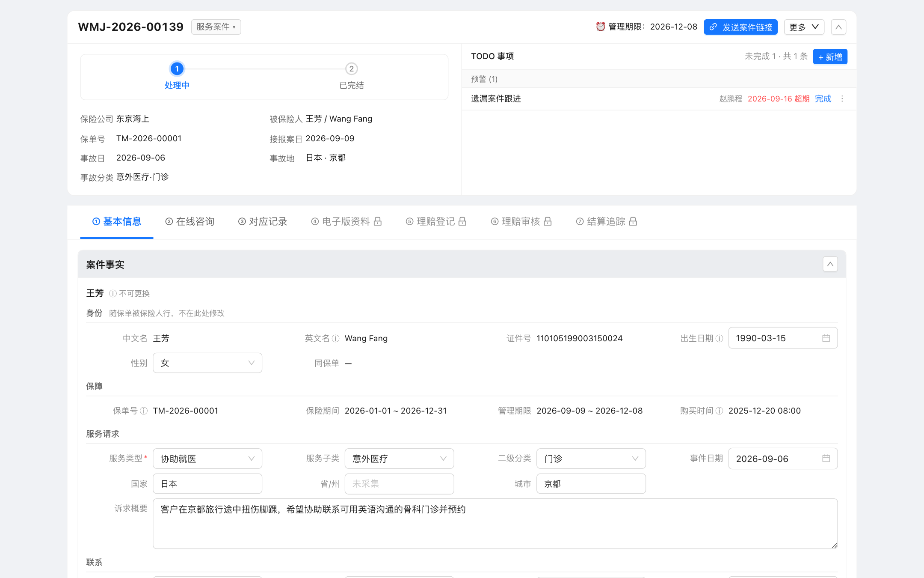Click the lock icon on 结算追踪 tab
Screen dimensions: 924x578
(633, 221)
